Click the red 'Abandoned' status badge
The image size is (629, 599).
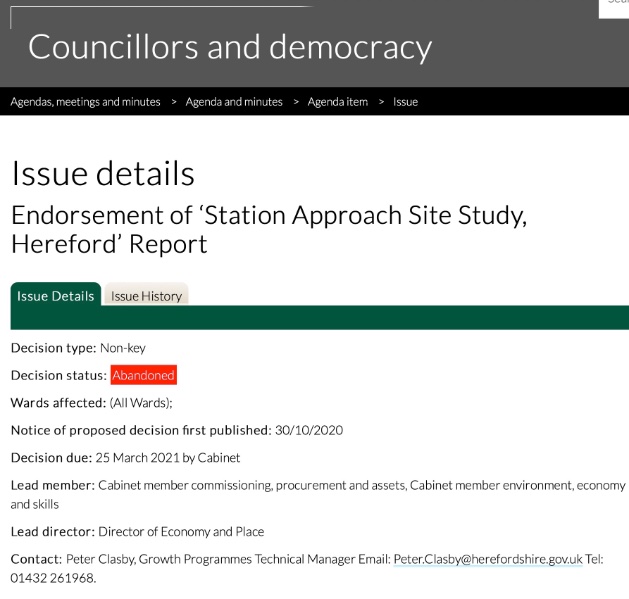point(143,375)
